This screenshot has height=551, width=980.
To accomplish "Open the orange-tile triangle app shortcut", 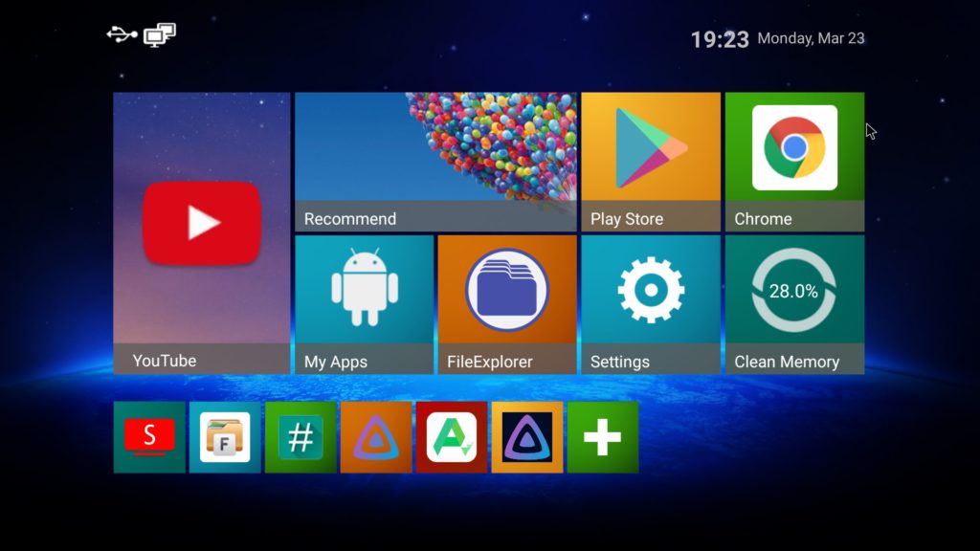I will 376,437.
